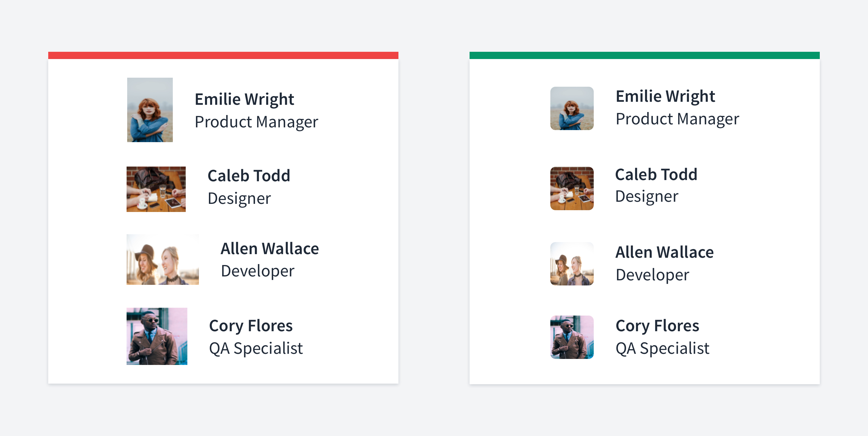
Task: Click the green bar atop the right card
Action: click(644, 55)
